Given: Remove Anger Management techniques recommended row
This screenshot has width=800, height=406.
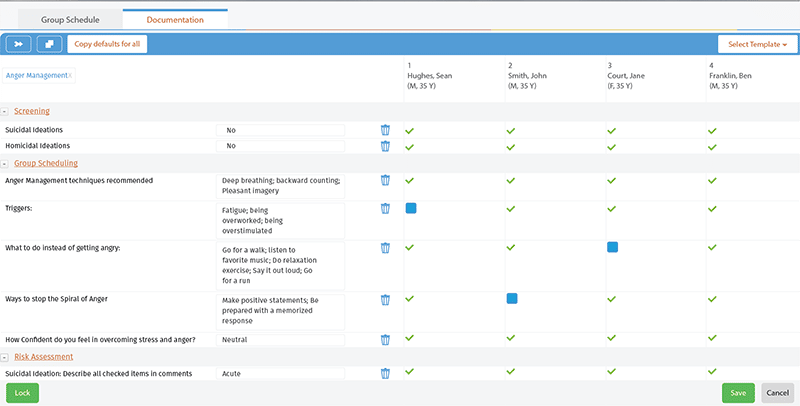Looking at the screenshot, I should click(x=385, y=180).
